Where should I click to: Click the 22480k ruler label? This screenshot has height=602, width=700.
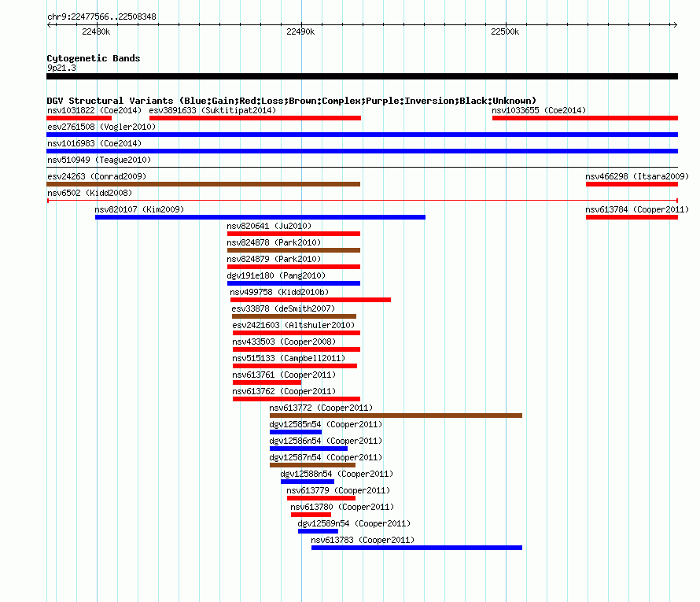click(x=96, y=31)
